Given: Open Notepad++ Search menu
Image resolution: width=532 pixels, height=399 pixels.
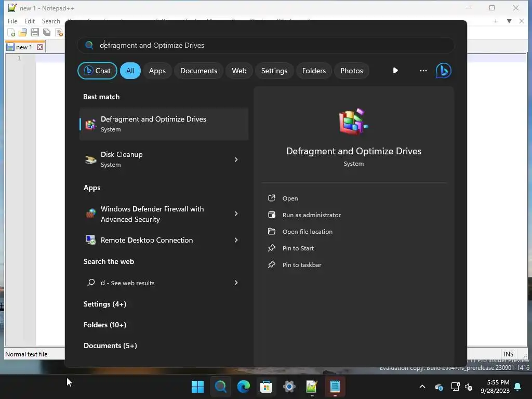Looking at the screenshot, I should [51, 21].
